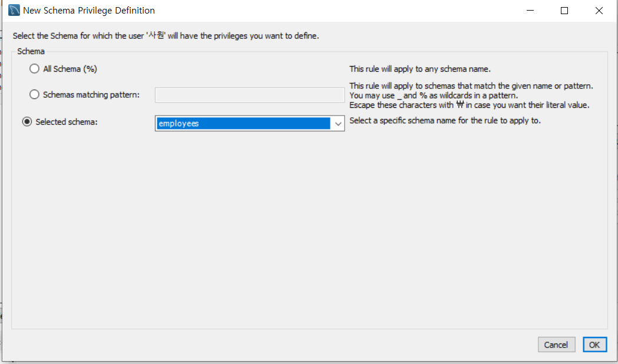Click the 'This rule will apply to any schema name' text
The height and width of the screenshot is (364, 618).
pos(419,69)
